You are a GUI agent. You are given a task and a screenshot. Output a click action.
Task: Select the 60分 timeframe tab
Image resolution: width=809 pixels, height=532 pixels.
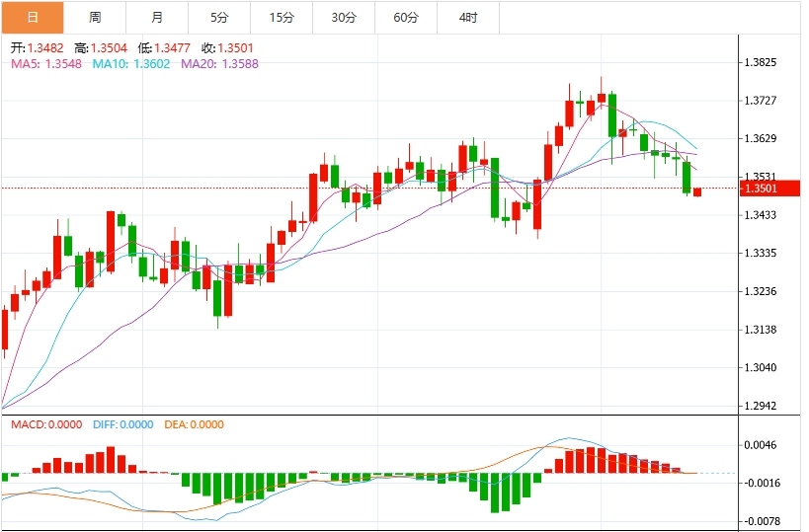pos(406,18)
